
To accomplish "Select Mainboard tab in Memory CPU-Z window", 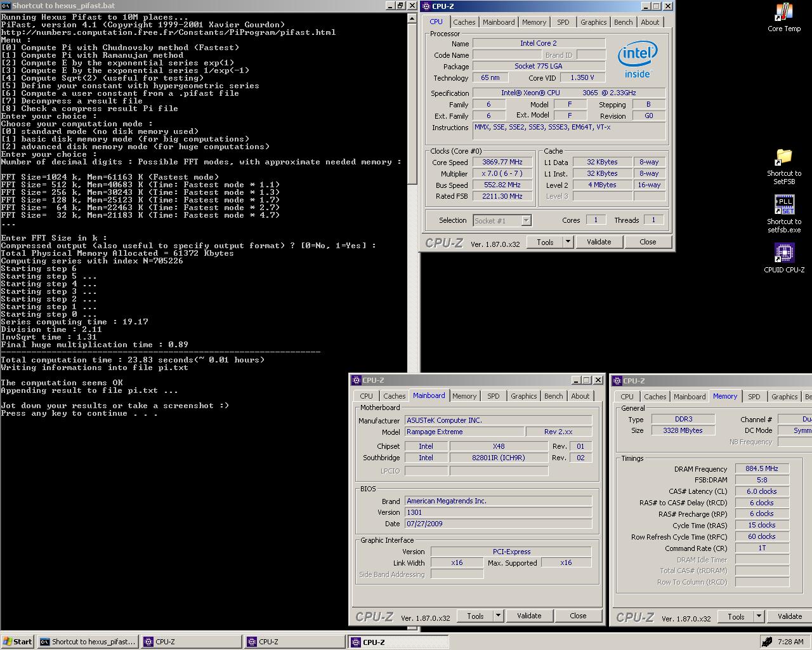I will [690, 397].
